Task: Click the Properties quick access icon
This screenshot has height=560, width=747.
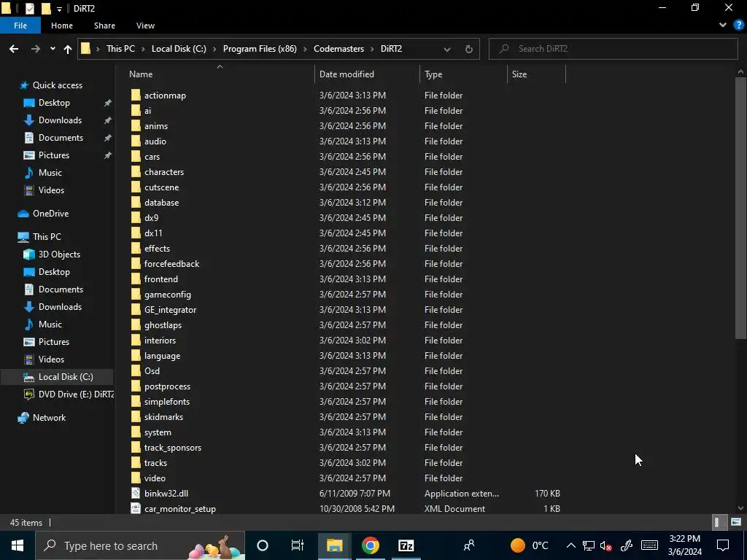Action: coord(29,9)
